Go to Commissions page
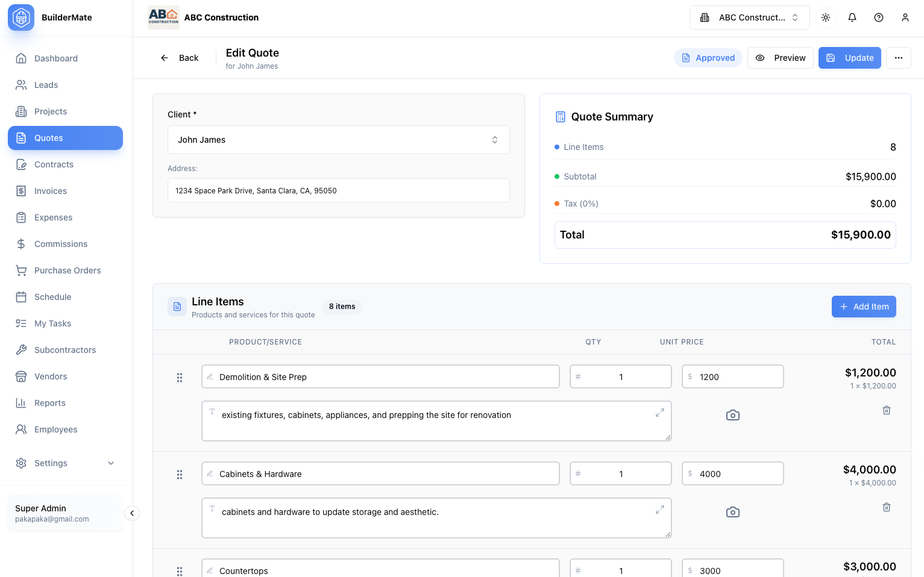 (x=65, y=244)
